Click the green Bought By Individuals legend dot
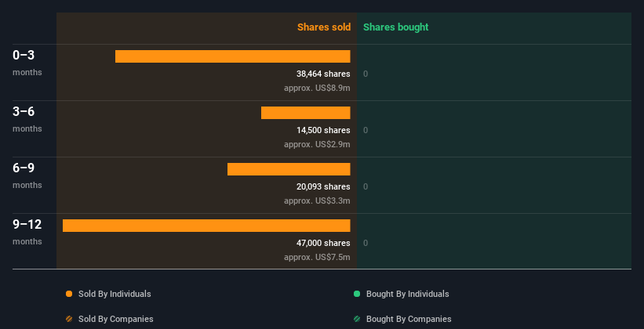 pos(357,294)
